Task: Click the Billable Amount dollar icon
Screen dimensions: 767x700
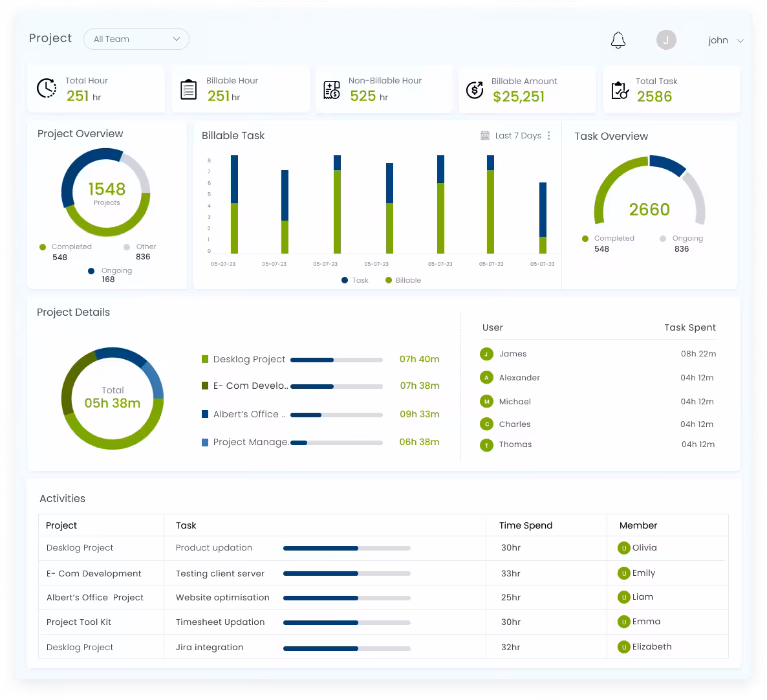Action: (x=475, y=90)
